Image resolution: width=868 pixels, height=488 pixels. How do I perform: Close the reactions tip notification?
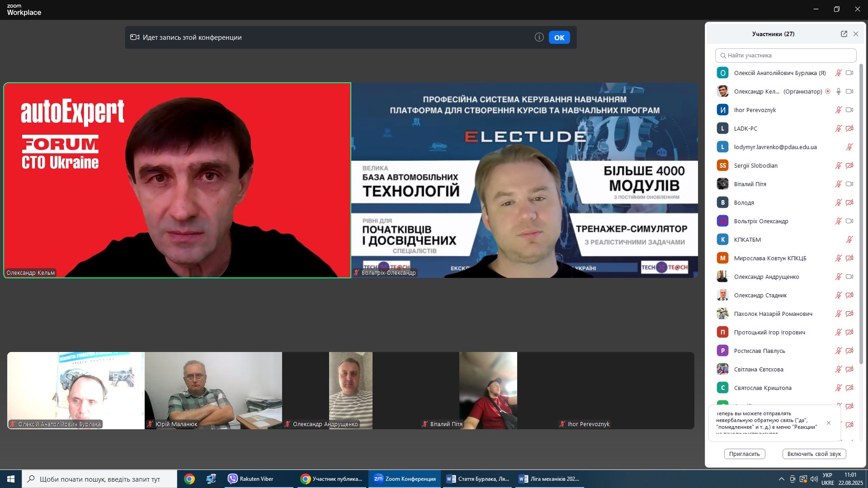tap(829, 423)
